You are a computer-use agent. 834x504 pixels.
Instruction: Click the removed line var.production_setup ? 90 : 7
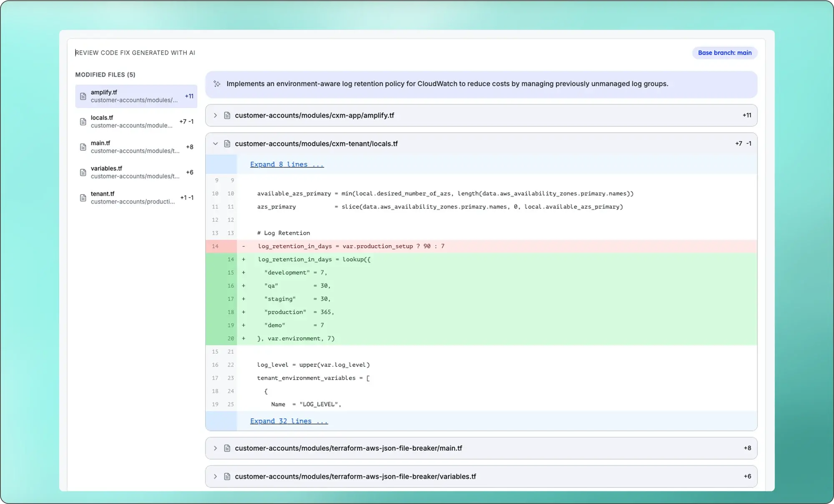click(x=481, y=246)
